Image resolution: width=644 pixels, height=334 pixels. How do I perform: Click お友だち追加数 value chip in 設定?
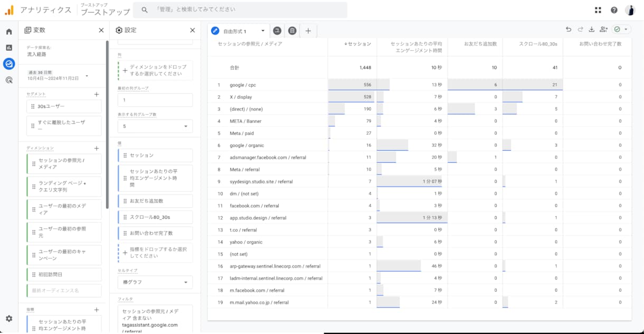(155, 201)
